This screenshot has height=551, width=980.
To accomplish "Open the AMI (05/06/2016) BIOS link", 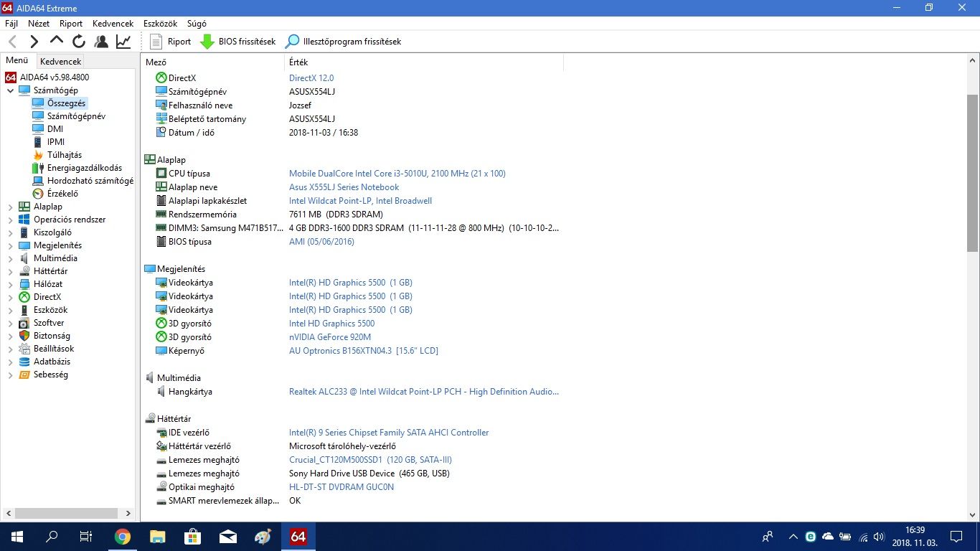I will coord(321,242).
